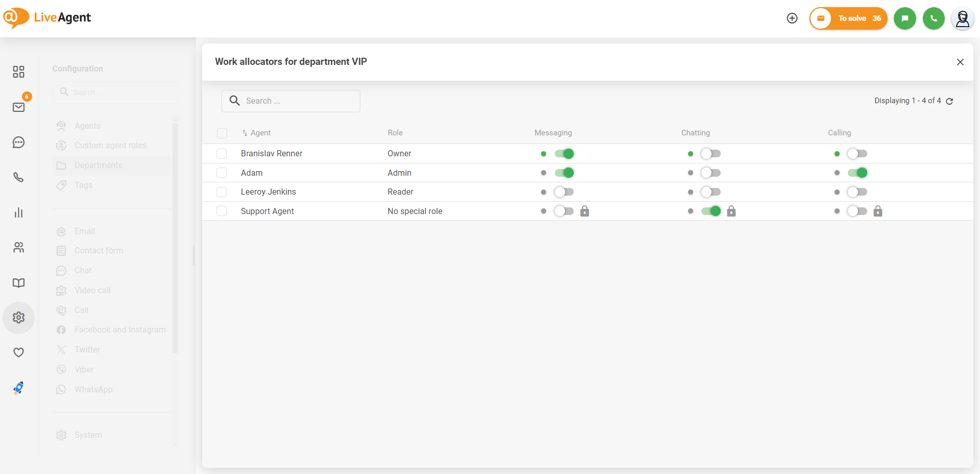Enable Calling toggle for Leeroy Jenkins
This screenshot has height=474, width=980.
(857, 192)
